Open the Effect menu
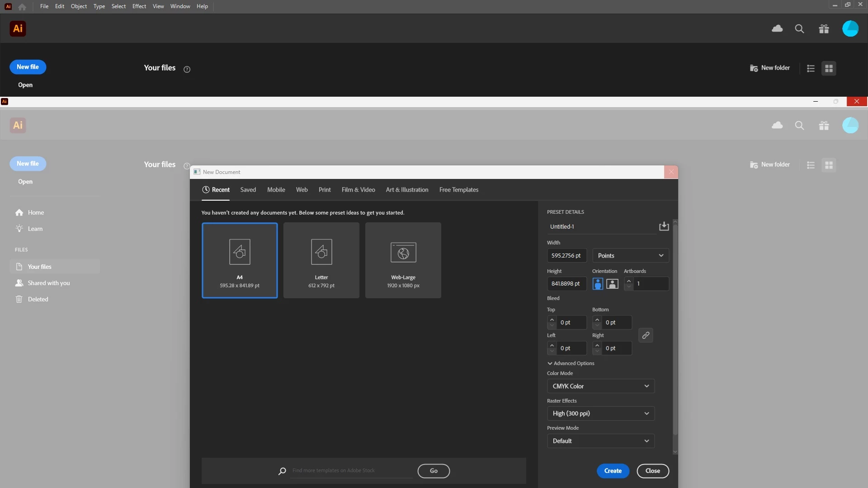This screenshot has height=488, width=868. click(x=139, y=6)
